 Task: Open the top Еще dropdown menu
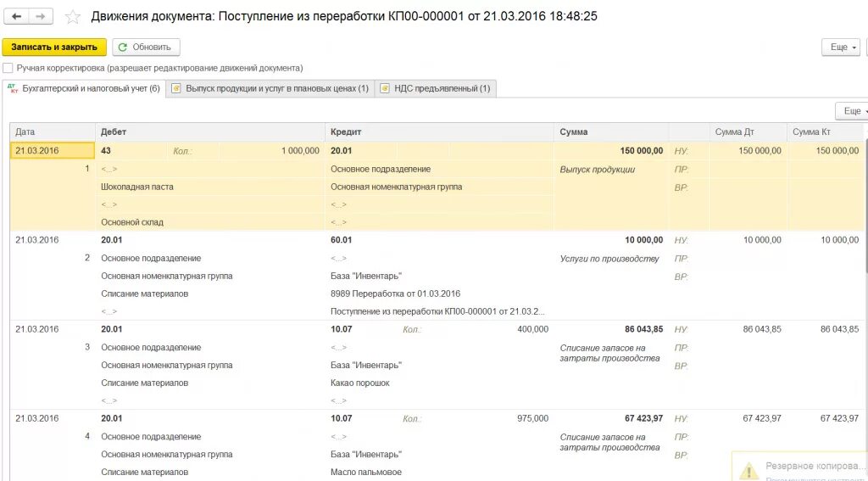(841, 48)
